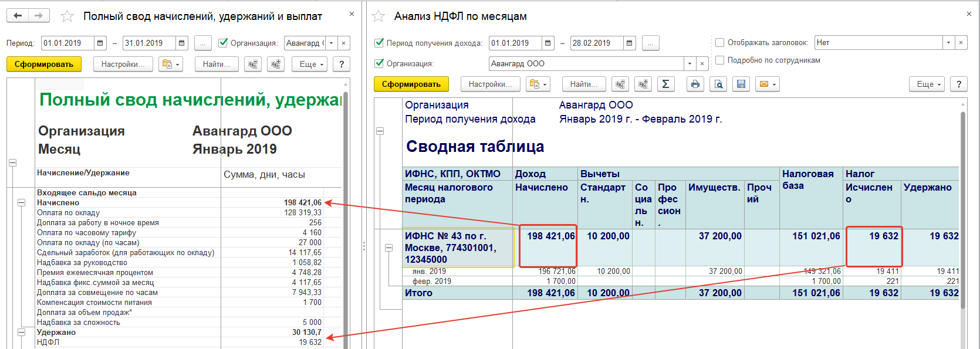980x349 pixels.
Task: Open report variants dropdown arrow in Полный свод
Action: click(178, 65)
